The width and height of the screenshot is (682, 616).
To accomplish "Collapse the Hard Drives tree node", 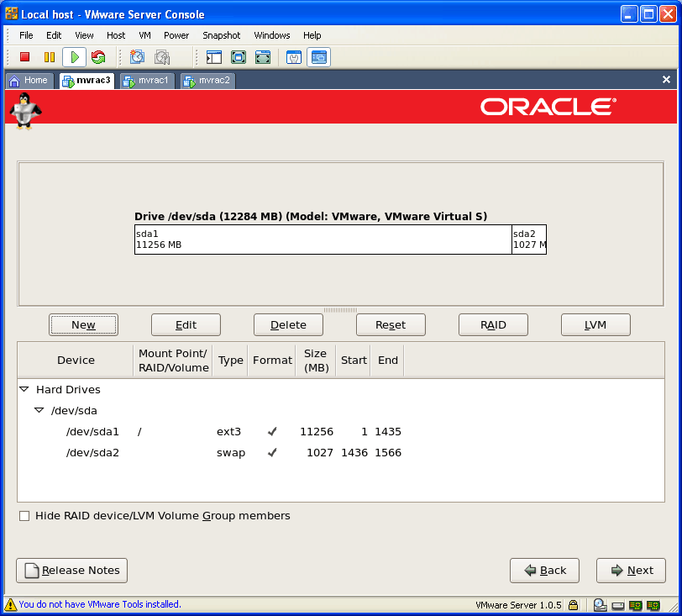I will click(24, 390).
